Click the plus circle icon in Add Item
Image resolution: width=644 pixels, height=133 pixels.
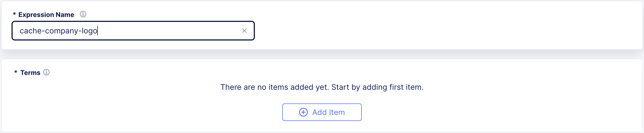click(303, 112)
